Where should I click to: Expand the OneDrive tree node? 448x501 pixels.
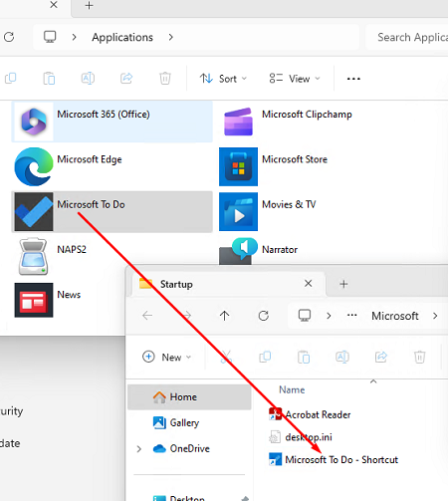click(x=139, y=449)
